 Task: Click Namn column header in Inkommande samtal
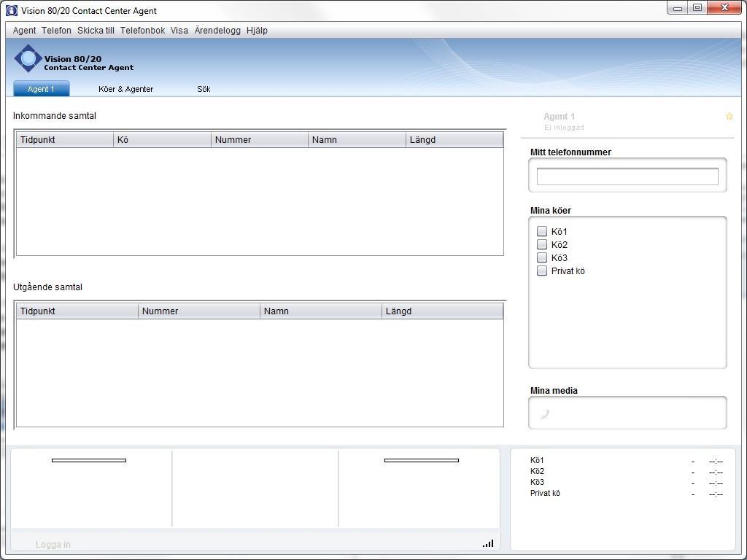(357, 139)
